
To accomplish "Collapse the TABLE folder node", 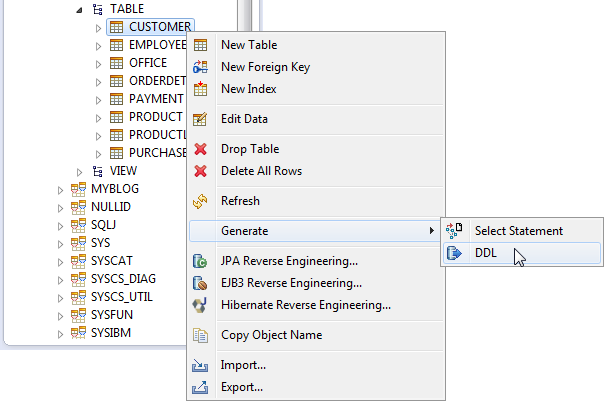I will pos(79,9).
